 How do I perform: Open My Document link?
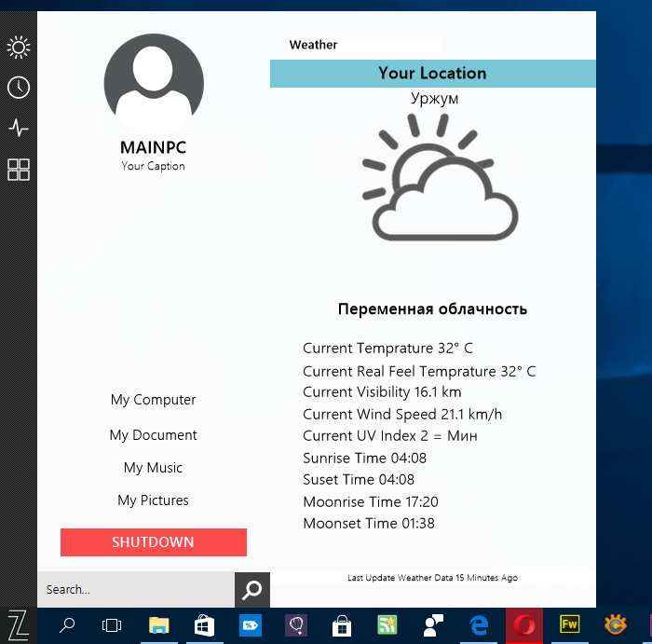(153, 435)
